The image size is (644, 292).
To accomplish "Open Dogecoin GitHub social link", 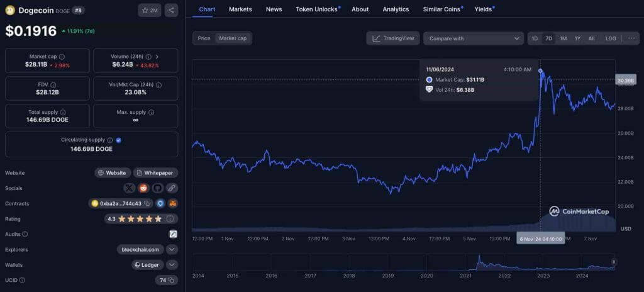I will (x=158, y=188).
